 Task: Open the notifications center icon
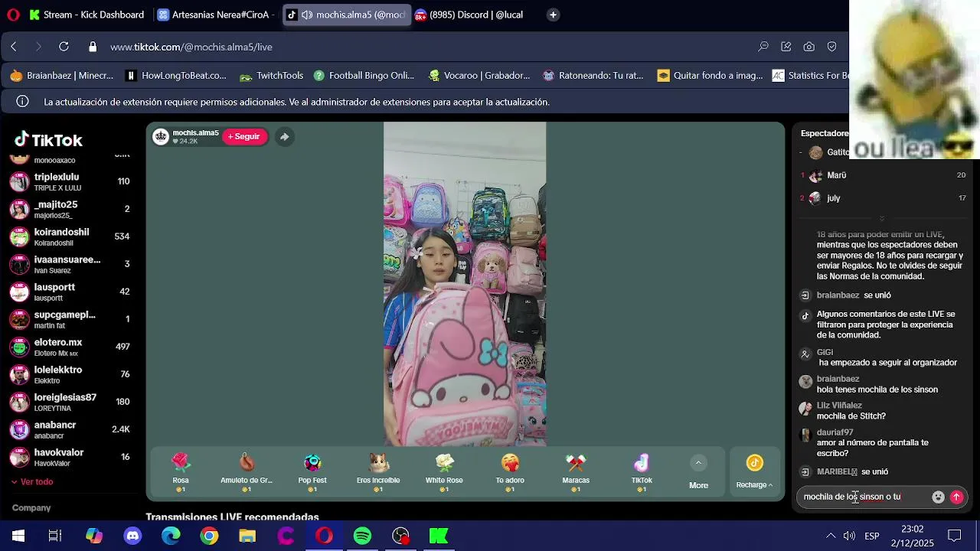955,536
